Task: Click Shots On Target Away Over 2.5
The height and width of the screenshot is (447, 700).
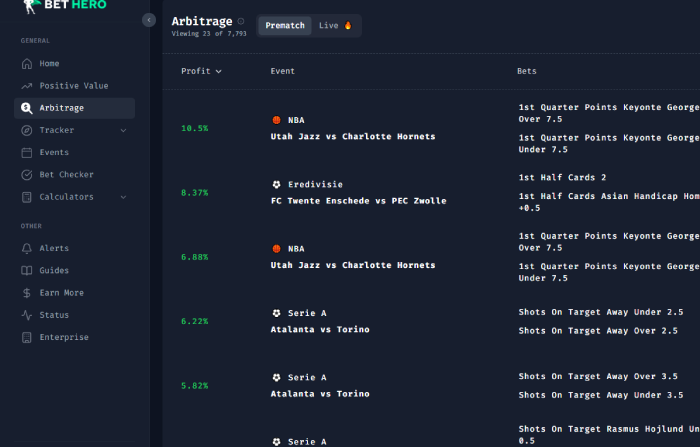Action: tap(598, 331)
